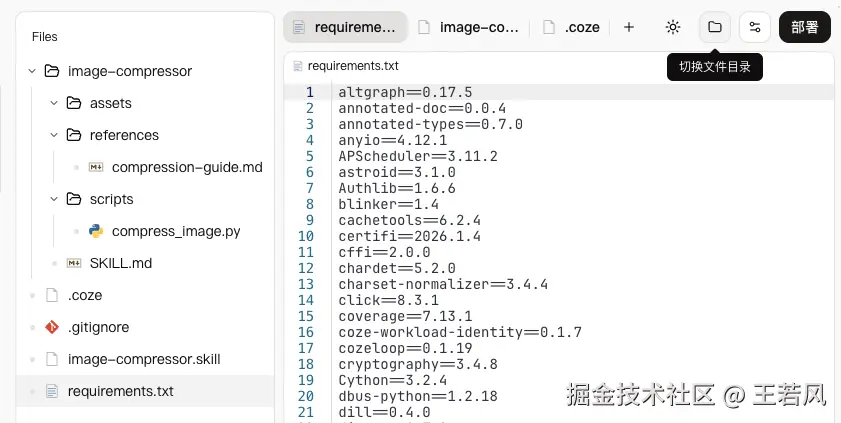
Task: Add a new tab with plus icon
Action: pos(629,27)
